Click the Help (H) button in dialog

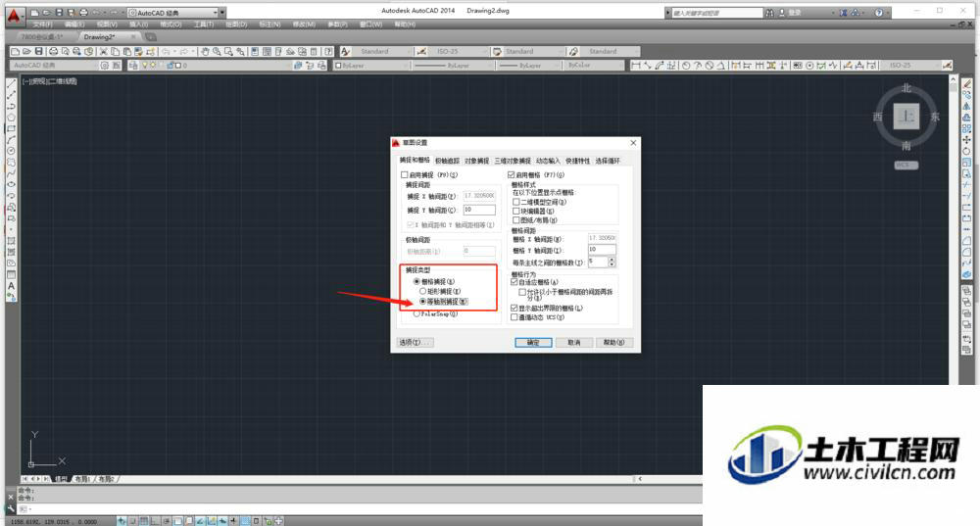coord(614,342)
